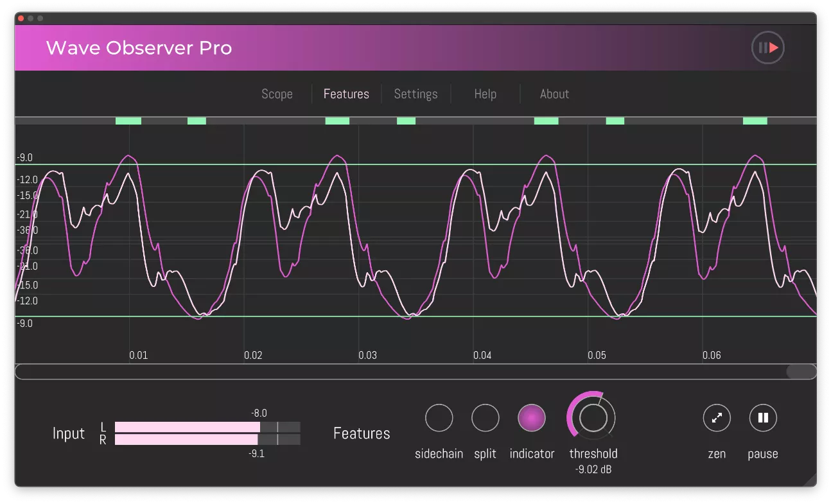The width and height of the screenshot is (831, 504).
Task: Click the split circle control
Action: point(485,417)
